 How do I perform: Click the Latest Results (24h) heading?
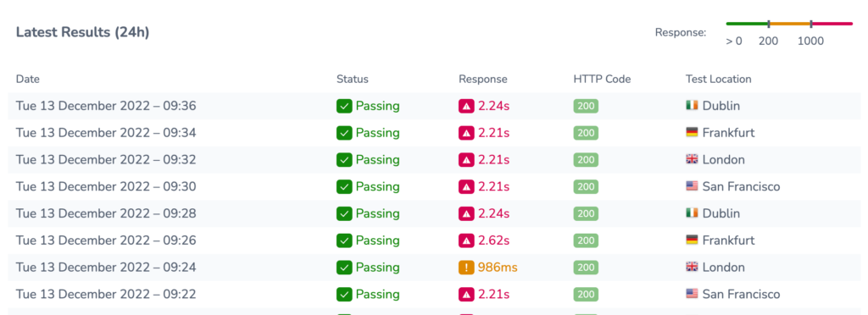pyautogui.click(x=82, y=33)
